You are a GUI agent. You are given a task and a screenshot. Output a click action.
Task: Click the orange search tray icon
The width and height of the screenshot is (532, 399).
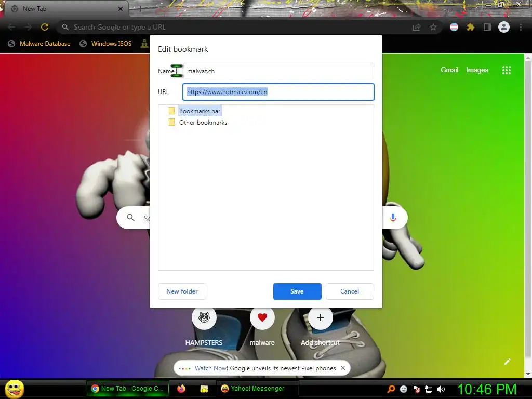pos(391,389)
